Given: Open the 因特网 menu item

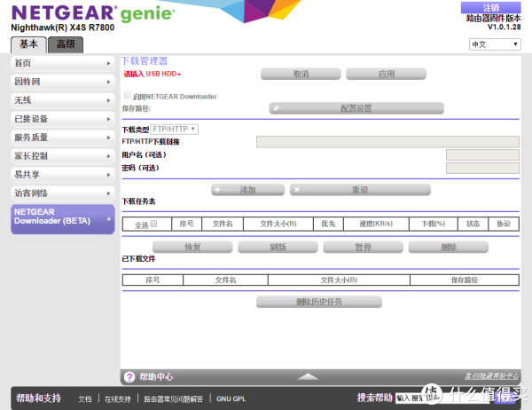Looking at the screenshot, I should tap(63, 82).
